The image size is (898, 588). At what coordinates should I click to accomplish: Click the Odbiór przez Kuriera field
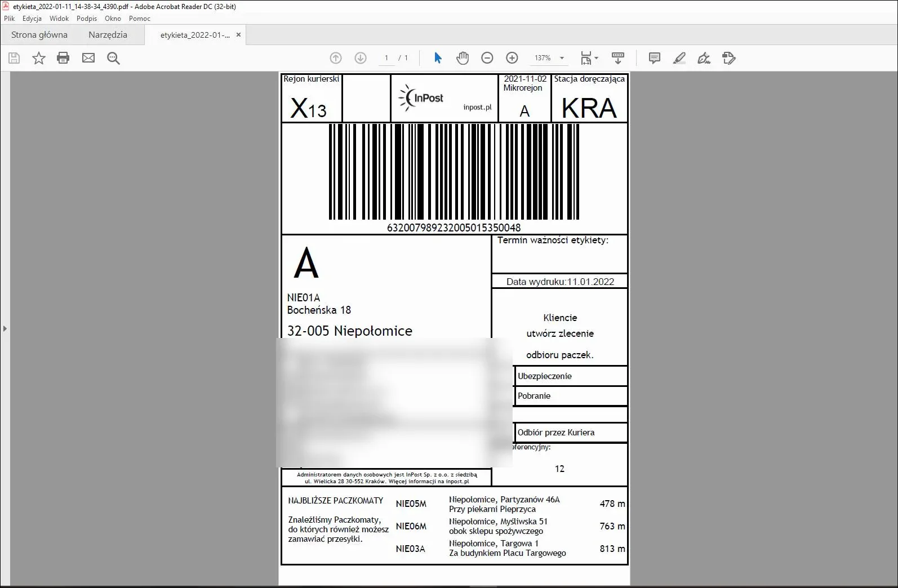[571, 433]
